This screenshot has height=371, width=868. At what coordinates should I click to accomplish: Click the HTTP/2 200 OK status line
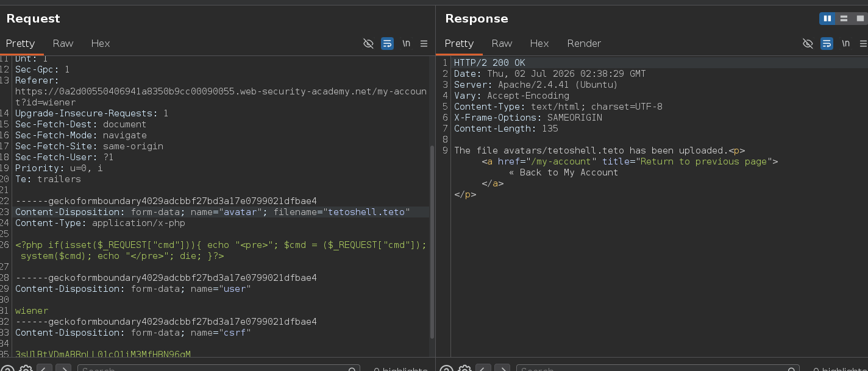[x=489, y=63]
